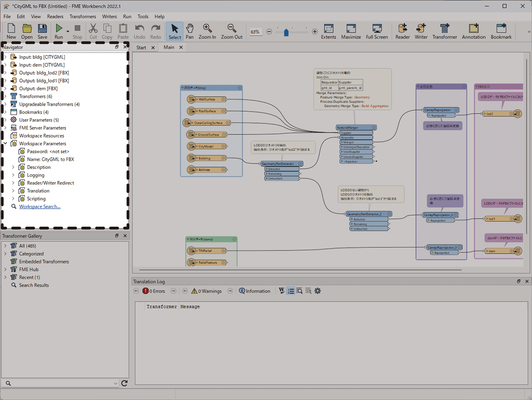
Task: Click the Extents toolbar icon
Action: tap(328, 31)
